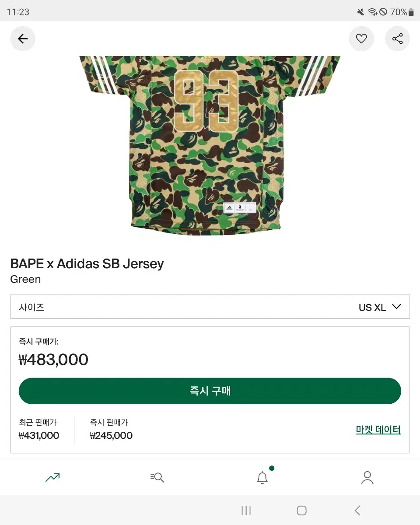Tap the battery status icon
420x525 pixels.
pos(411,12)
